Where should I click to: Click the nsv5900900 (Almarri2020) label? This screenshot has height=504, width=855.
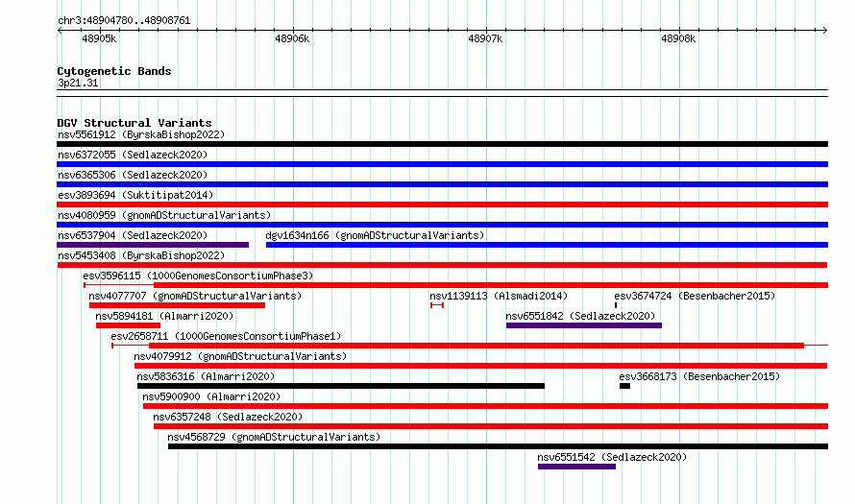coord(211,396)
